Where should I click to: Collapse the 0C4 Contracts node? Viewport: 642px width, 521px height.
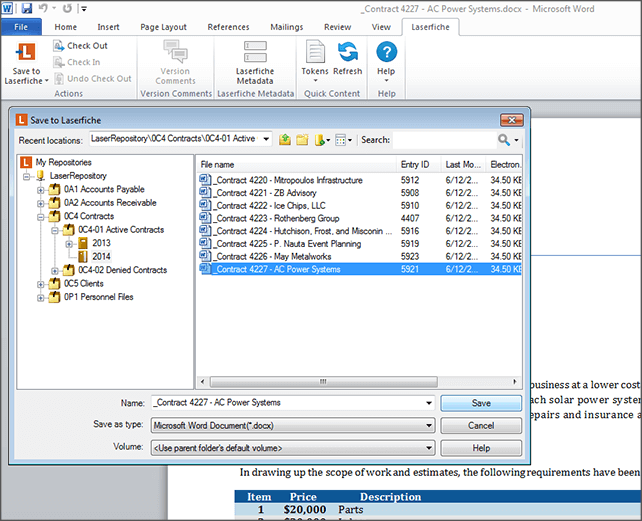(40, 217)
